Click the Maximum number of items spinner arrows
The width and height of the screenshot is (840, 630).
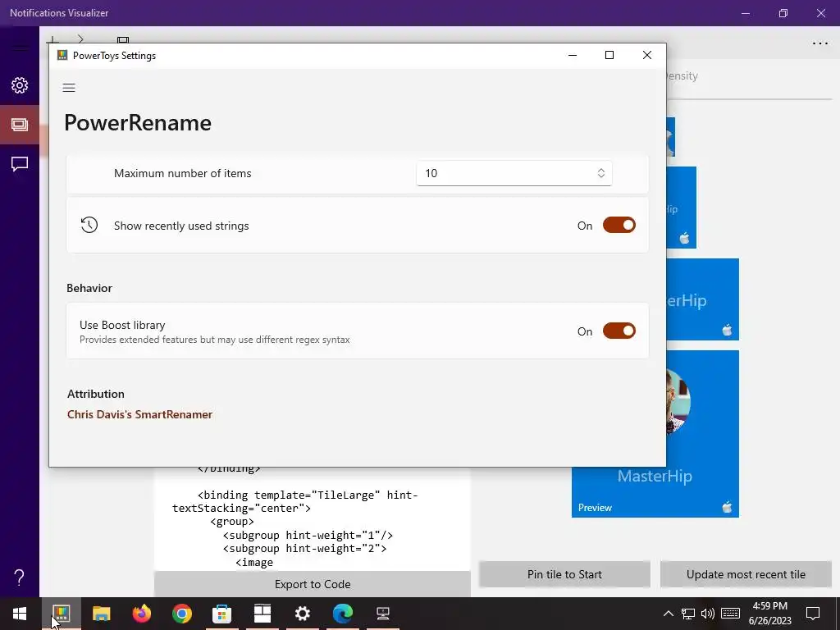tap(601, 173)
